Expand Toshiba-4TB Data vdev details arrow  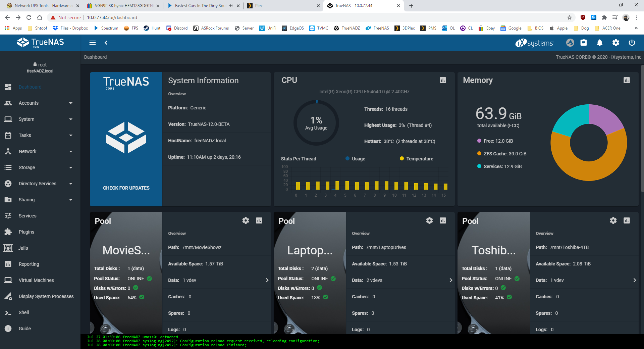tap(635, 280)
